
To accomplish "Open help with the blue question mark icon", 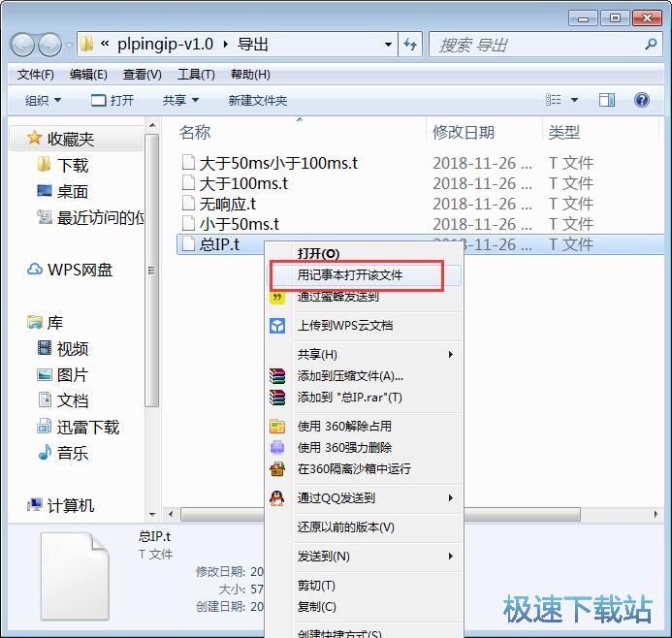I will click(x=642, y=100).
